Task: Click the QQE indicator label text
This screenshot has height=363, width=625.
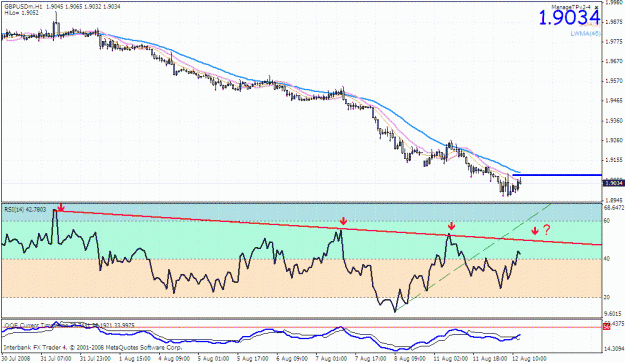Action: 69,326
